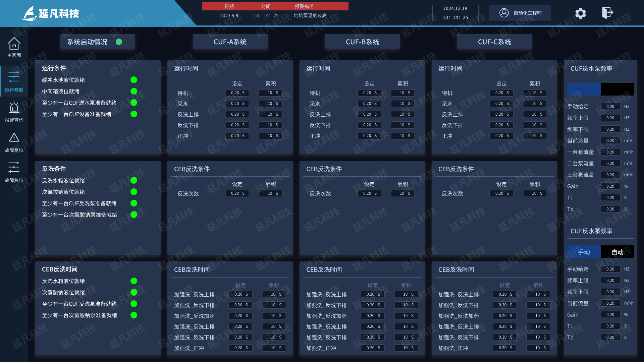This screenshot has width=644, height=362.
Task: Open the 主画面 home screen
Action: pyautogui.click(x=14, y=47)
